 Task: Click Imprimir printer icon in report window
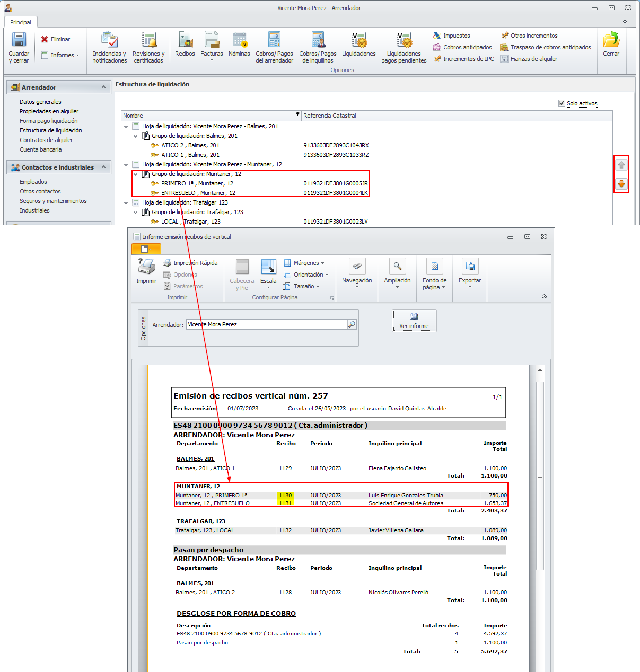click(146, 267)
